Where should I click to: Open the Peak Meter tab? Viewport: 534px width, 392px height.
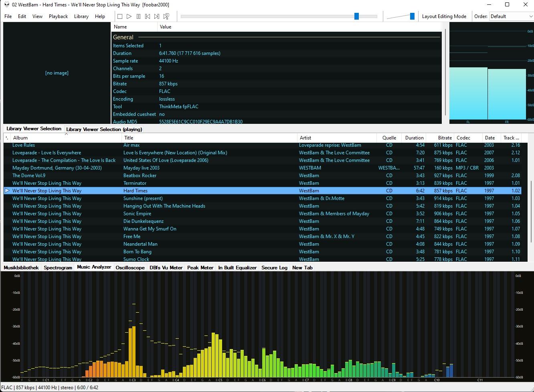(200, 268)
